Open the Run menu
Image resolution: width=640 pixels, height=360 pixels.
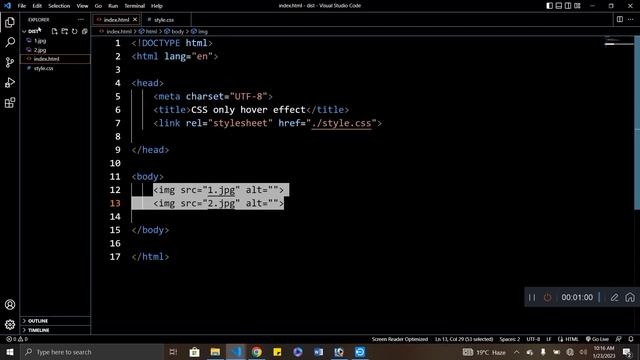tap(113, 6)
